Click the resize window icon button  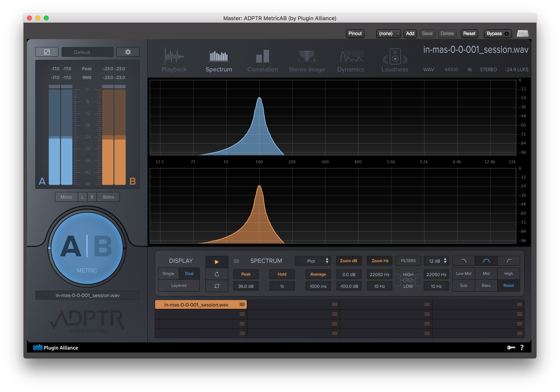(47, 52)
